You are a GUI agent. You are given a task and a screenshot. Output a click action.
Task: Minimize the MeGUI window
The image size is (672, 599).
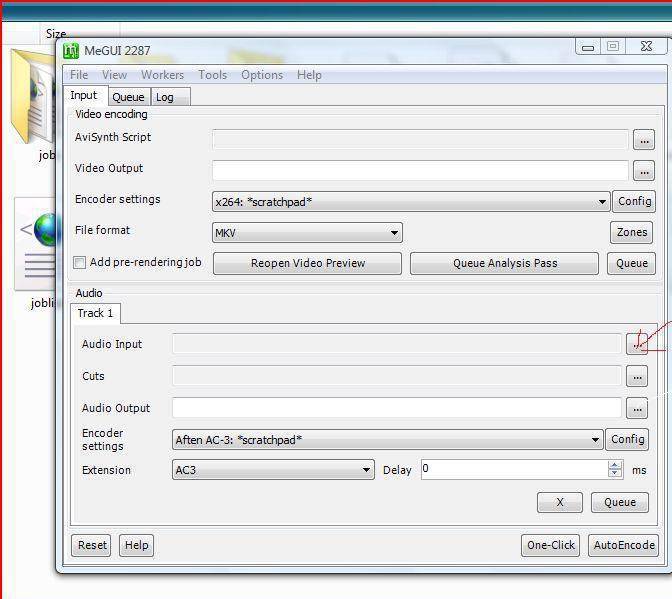(588, 47)
